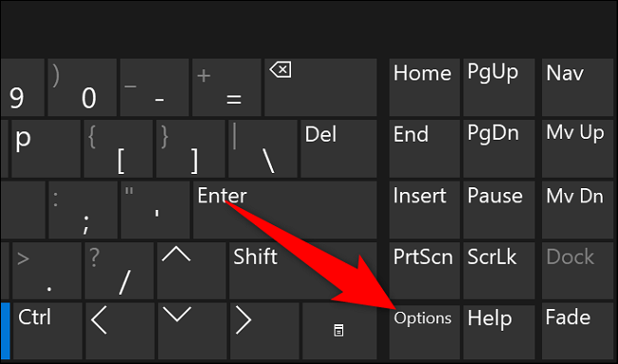
Task: Tap the up arrow key
Action: click(x=191, y=271)
